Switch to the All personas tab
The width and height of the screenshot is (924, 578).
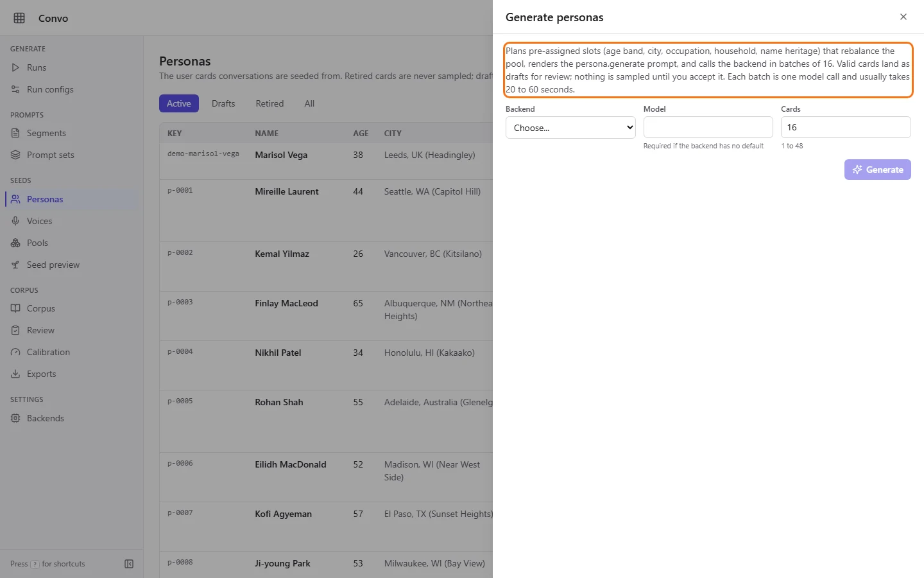(x=309, y=103)
